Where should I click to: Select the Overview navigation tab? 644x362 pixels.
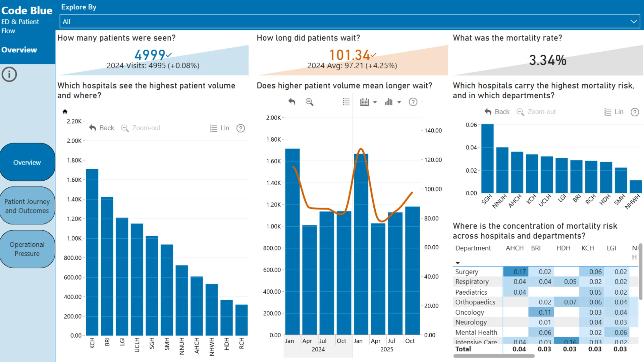[27, 162]
